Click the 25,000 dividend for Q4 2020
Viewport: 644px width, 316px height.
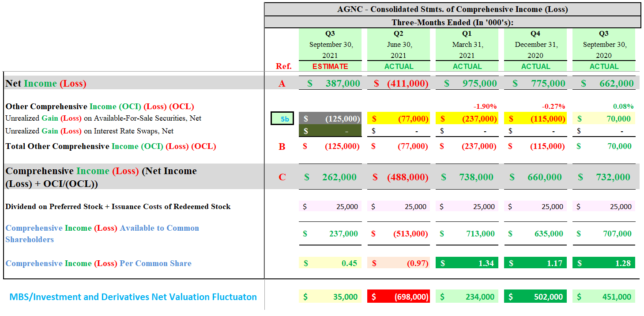[535, 206]
